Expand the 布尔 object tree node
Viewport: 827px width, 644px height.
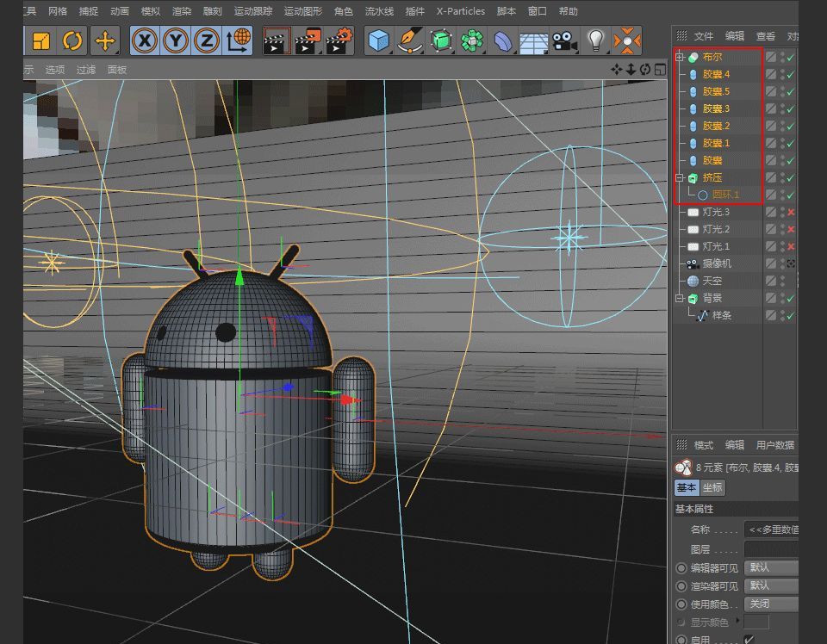coord(680,57)
